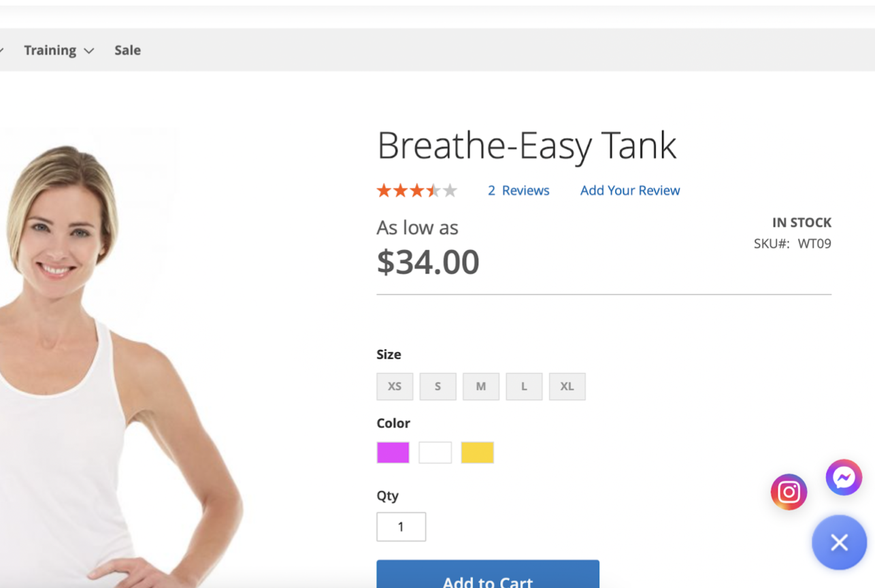875x588 pixels.
Task: Open the Instagram chat icon
Action: [x=789, y=492]
